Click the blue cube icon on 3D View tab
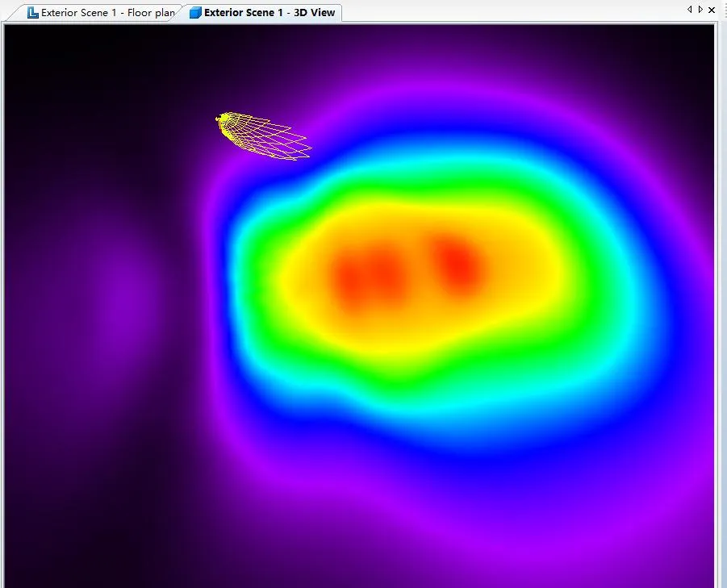This screenshot has height=588, width=727. coord(195,13)
